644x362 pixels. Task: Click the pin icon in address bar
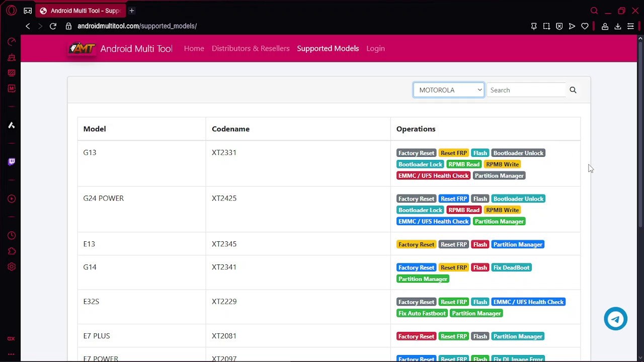(534, 26)
